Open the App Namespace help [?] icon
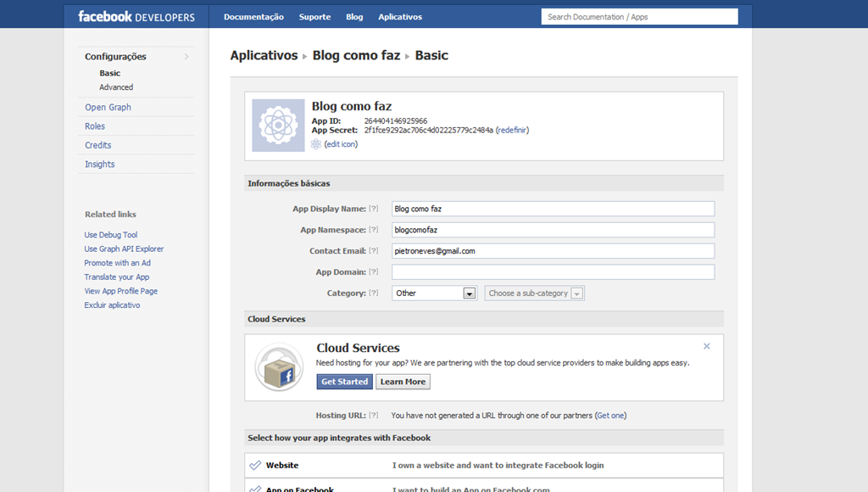Image resolution: width=868 pixels, height=492 pixels. 374,230
